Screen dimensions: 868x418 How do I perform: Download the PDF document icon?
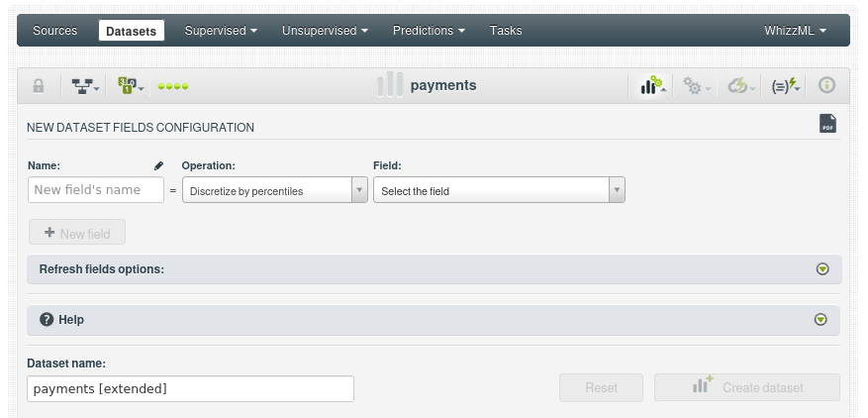827,123
